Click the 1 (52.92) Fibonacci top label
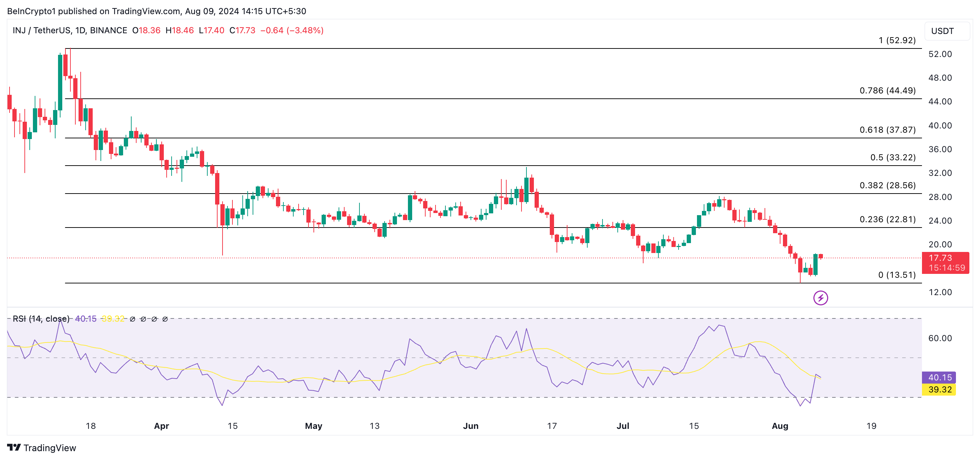Image resolution: width=980 pixels, height=460 pixels. coord(897,40)
